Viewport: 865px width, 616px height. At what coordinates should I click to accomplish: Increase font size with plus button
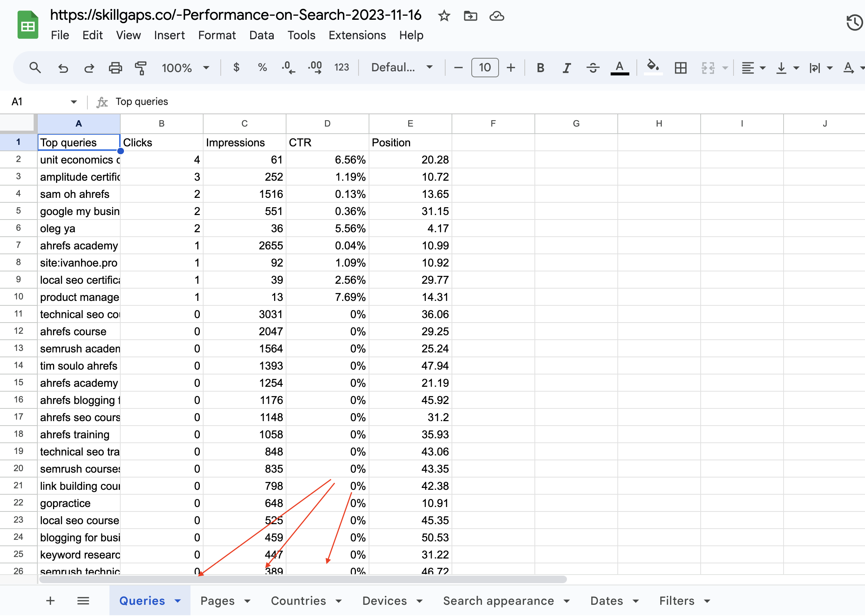pyautogui.click(x=511, y=68)
